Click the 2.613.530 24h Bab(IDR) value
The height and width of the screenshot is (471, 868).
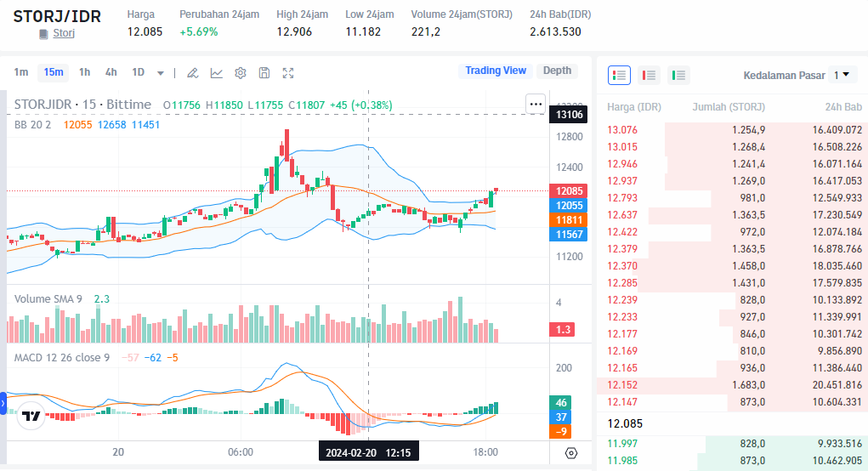point(556,32)
